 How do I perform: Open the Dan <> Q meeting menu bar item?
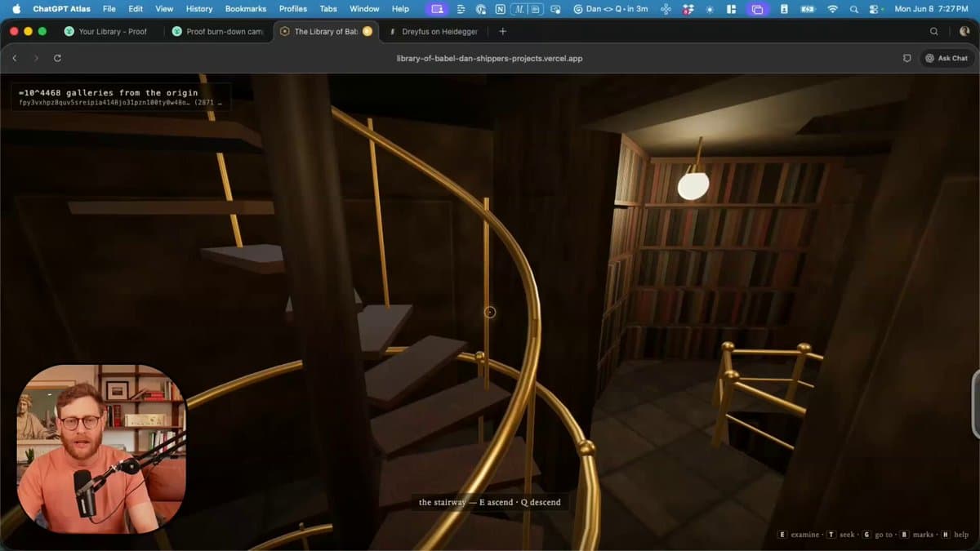(x=611, y=9)
